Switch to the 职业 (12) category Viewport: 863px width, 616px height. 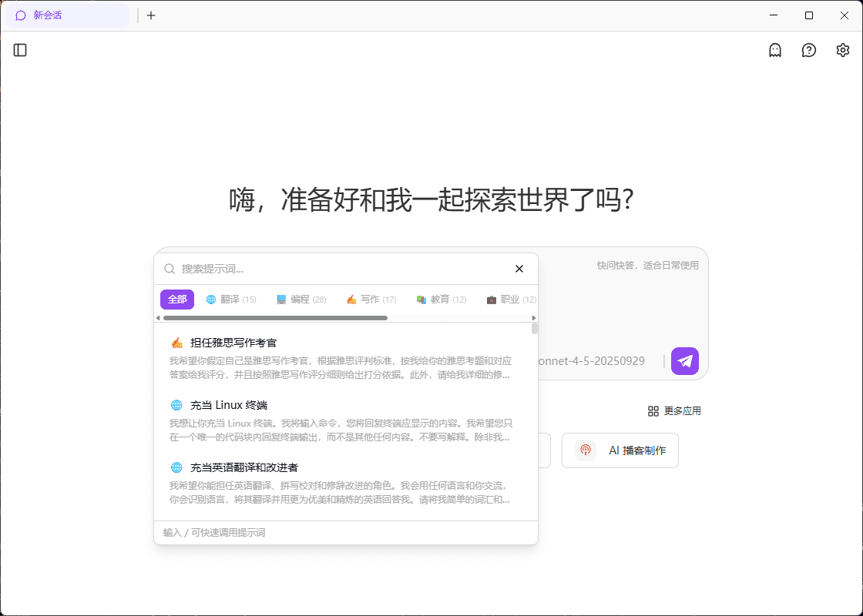click(512, 300)
